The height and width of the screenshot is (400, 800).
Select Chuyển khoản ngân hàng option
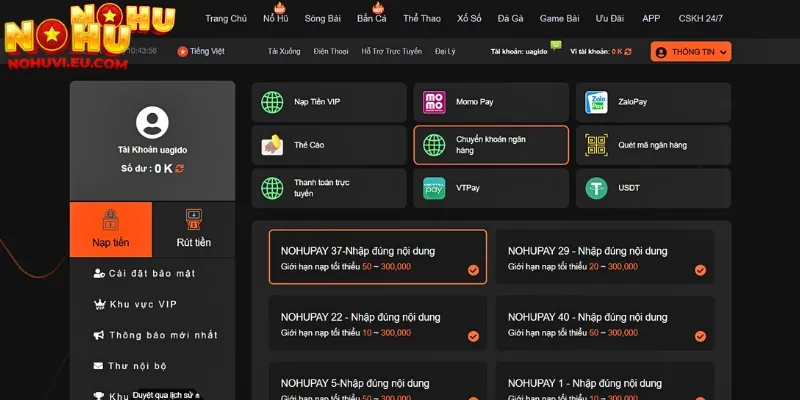click(491, 145)
